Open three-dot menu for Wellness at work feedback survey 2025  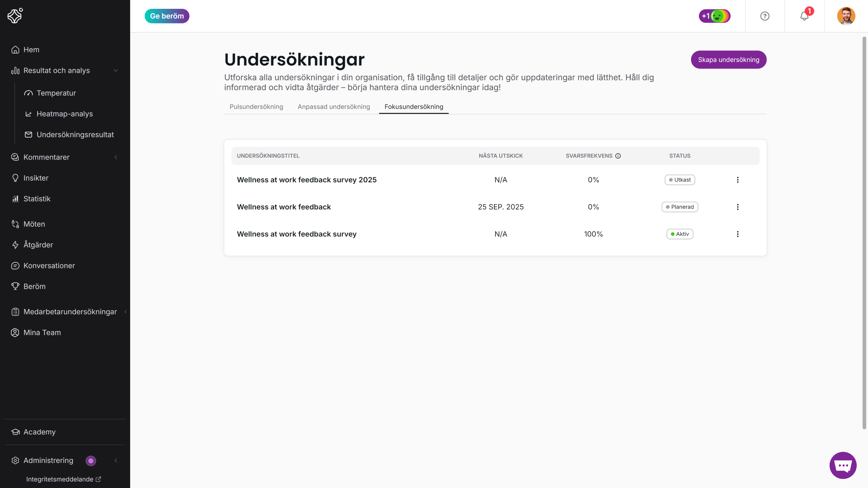[737, 180]
